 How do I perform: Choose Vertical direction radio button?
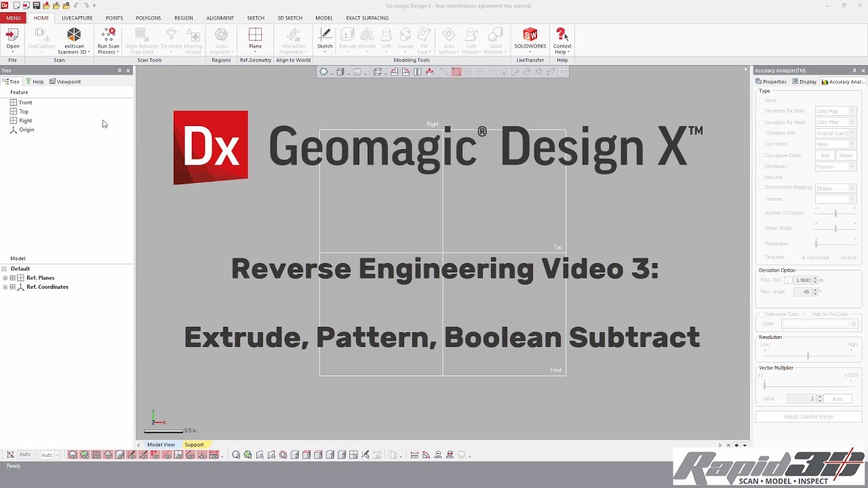pos(837,258)
